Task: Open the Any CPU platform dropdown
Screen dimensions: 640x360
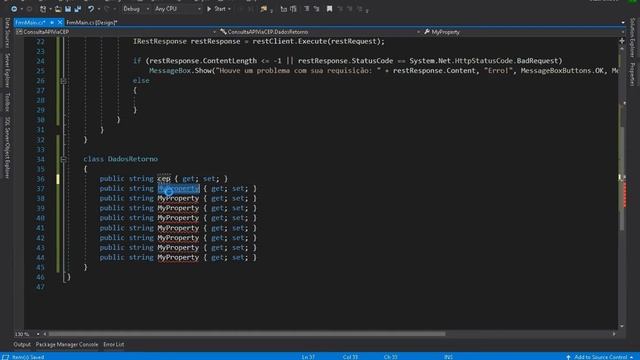Action: 178,9
